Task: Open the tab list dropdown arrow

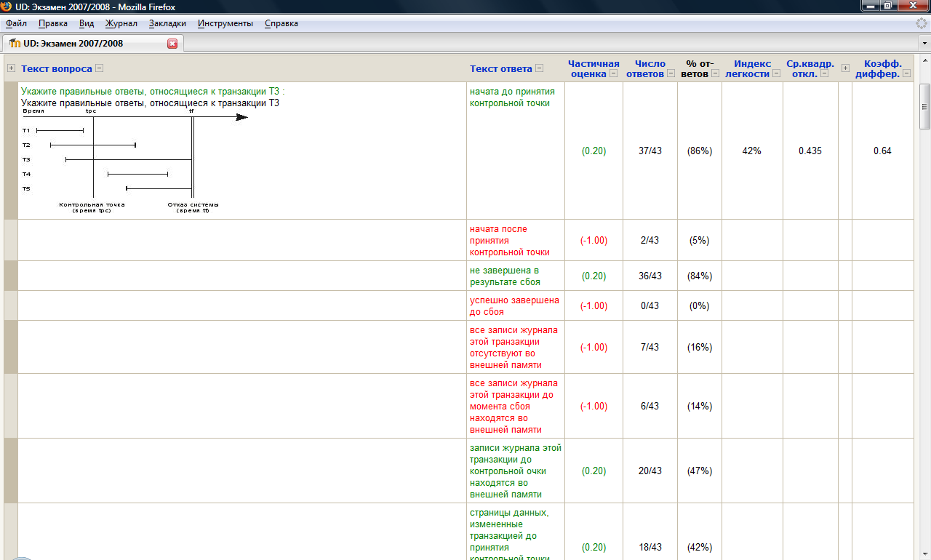Action: (x=924, y=44)
